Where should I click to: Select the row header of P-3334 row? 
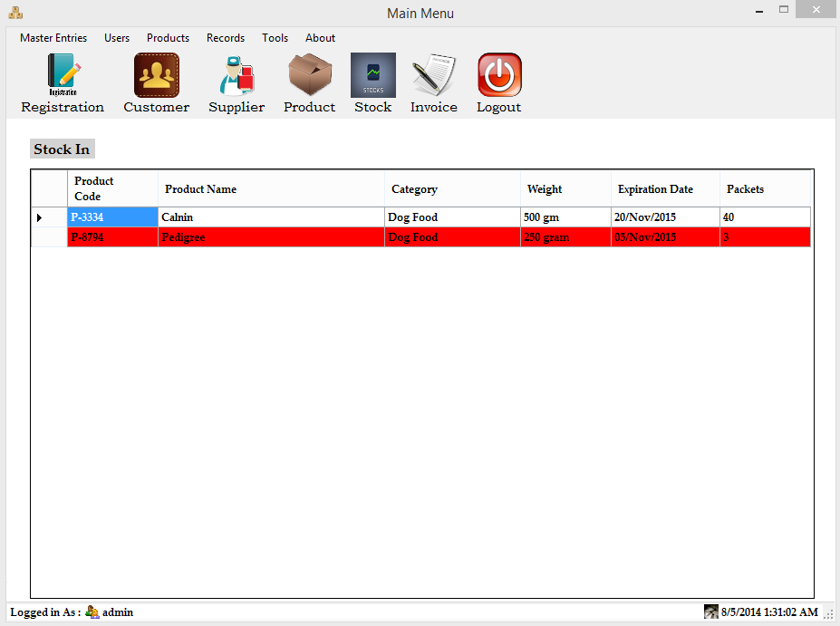pyautogui.click(x=49, y=217)
